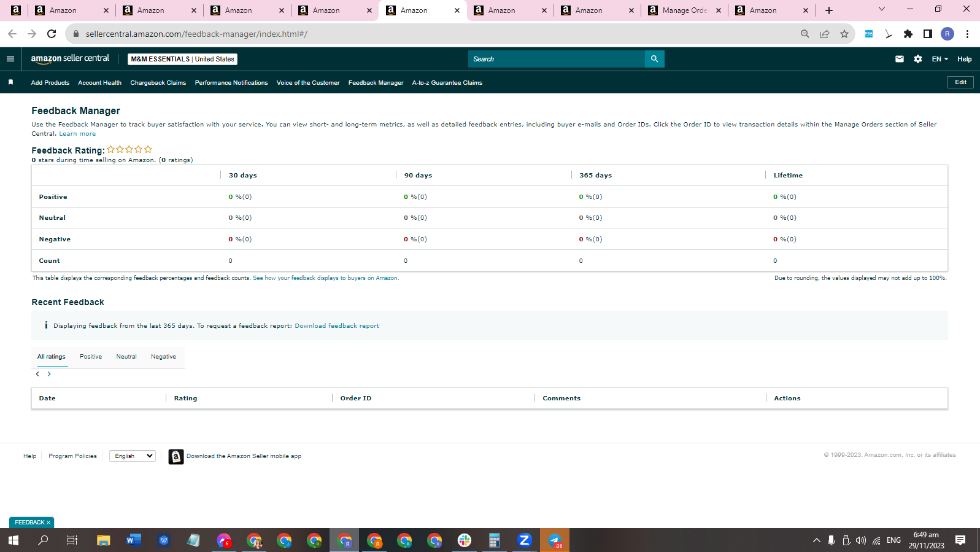Open File Explorer from taskbar

tap(103, 540)
